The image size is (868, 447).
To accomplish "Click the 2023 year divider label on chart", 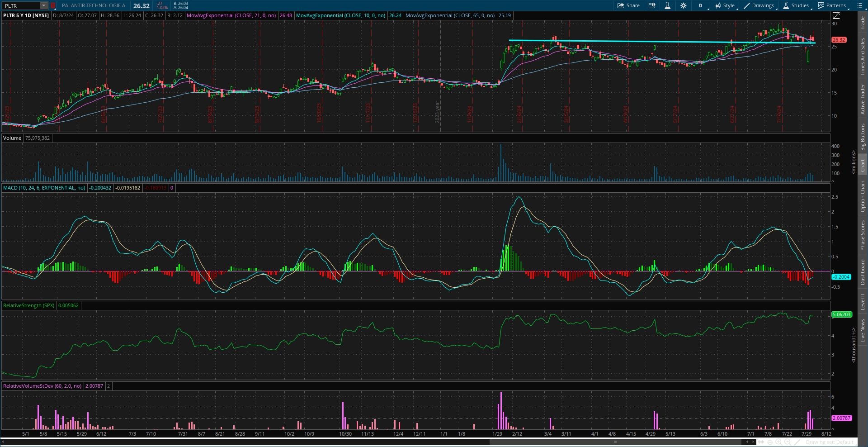I will (437, 112).
